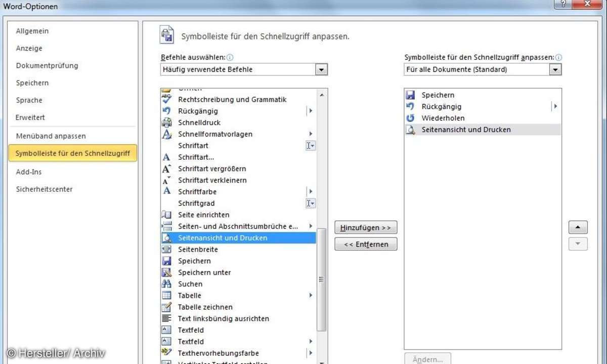Click the Texthervorhebungsfarbe highlighter icon
607x364 pixels.
pyautogui.click(x=166, y=353)
